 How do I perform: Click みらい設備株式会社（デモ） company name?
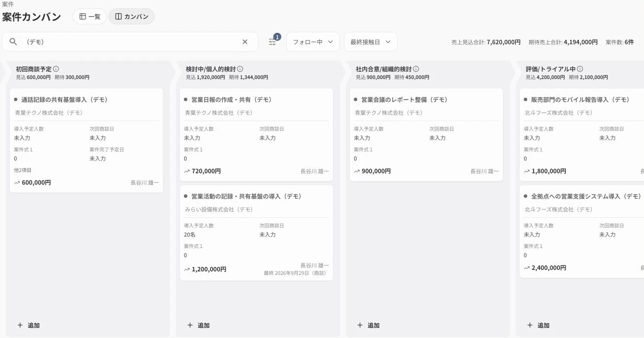pos(219,209)
